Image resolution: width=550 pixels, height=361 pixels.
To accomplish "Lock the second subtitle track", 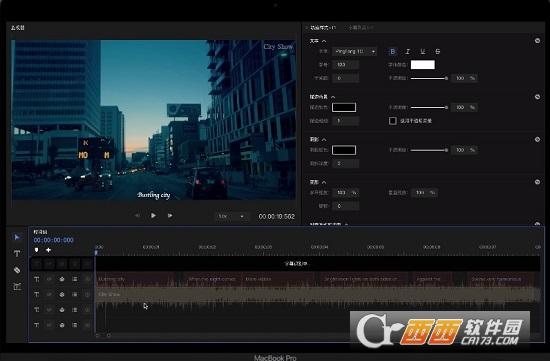I will tap(62, 294).
